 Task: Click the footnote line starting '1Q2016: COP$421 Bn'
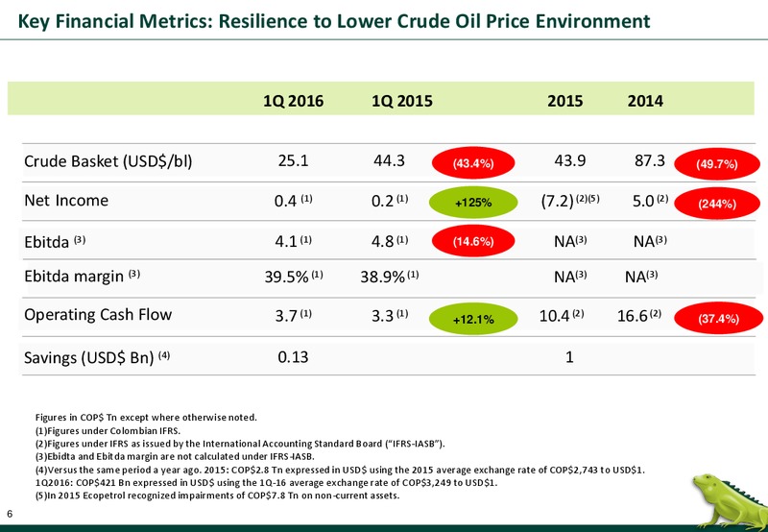point(266,482)
